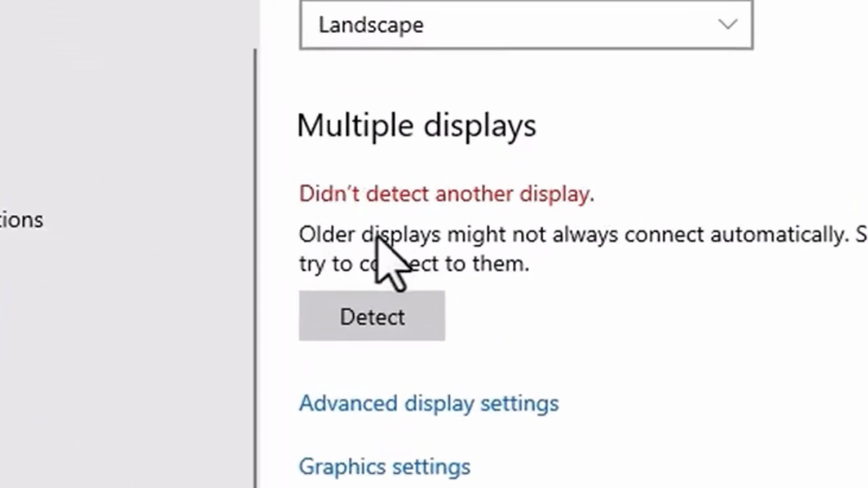The height and width of the screenshot is (488, 868).
Task: Click the word 'Landscape' inside the dropdown
Action: point(371,25)
